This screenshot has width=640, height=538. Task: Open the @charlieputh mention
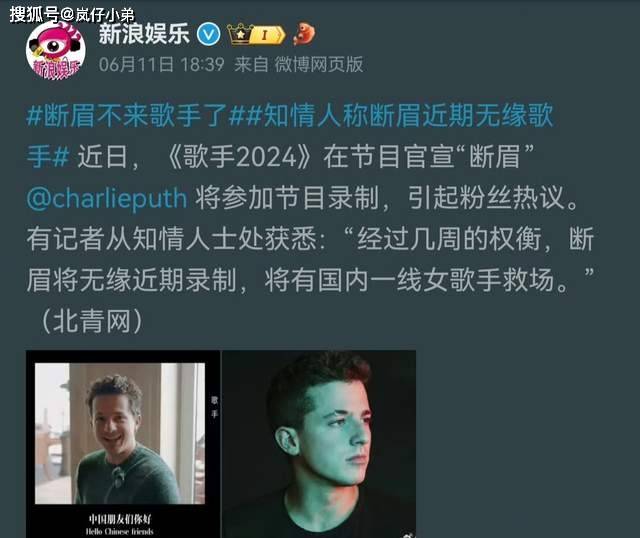pos(107,198)
